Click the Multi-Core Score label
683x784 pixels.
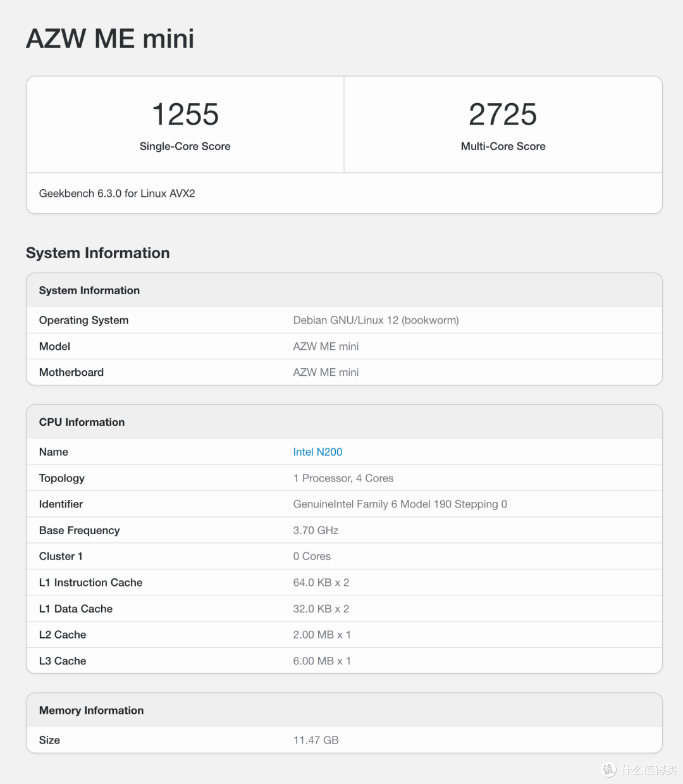(x=503, y=146)
